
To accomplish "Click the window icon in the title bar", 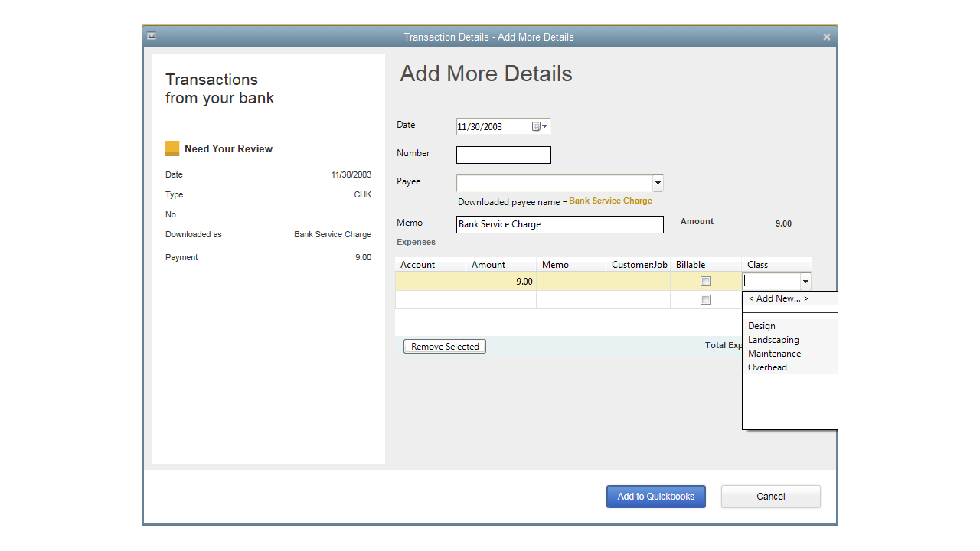I will point(152,36).
